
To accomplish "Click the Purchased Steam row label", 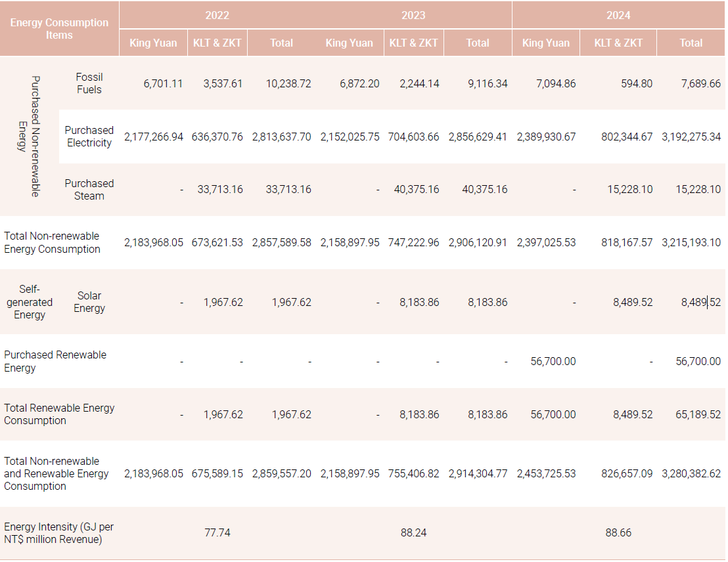I will [89, 190].
